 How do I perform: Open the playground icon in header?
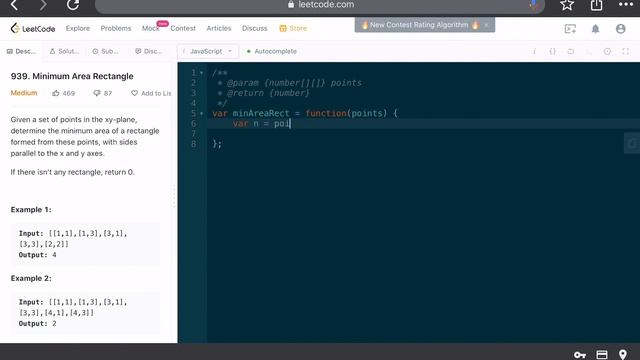pyautogui.click(x=570, y=29)
